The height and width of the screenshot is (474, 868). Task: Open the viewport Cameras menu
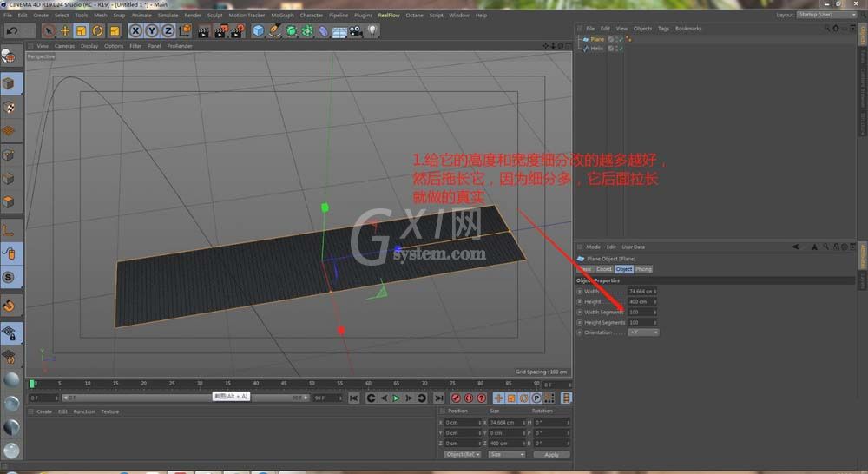tap(64, 47)
